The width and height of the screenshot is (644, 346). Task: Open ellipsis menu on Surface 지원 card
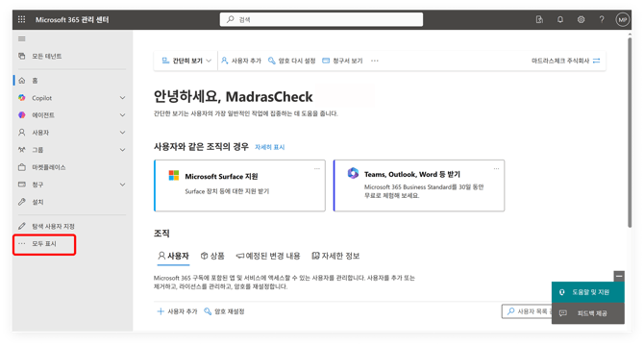[x=316, y=169]
